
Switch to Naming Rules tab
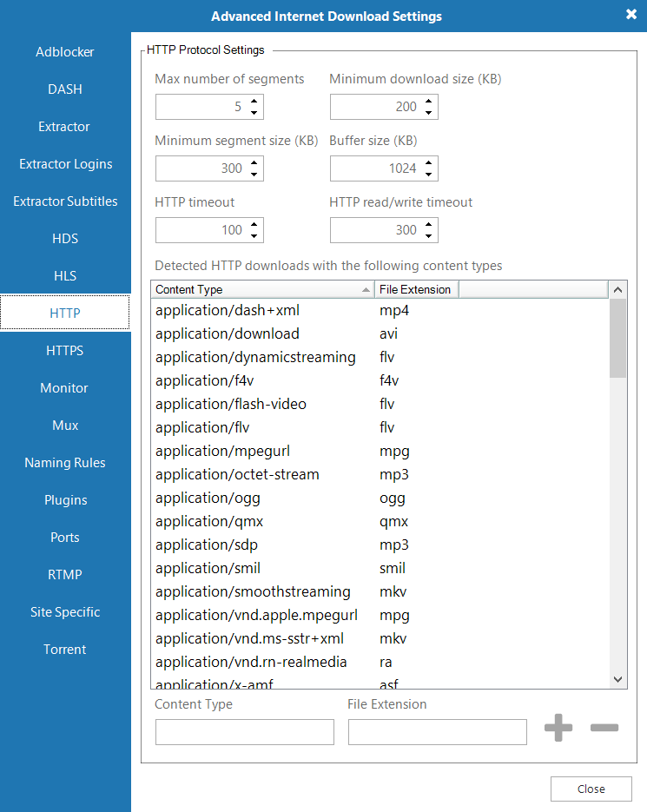pos(65,462)
